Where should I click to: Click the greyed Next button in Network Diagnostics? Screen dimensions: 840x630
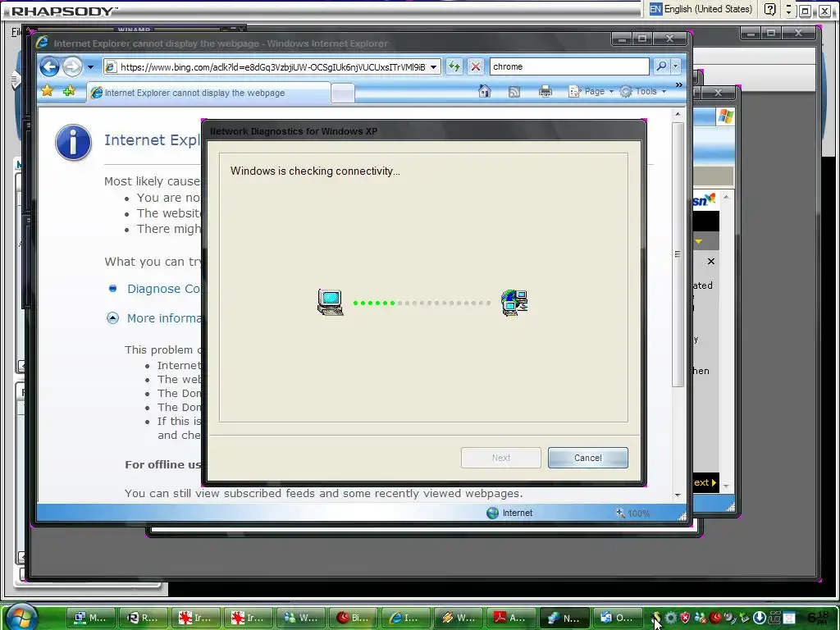501,458
